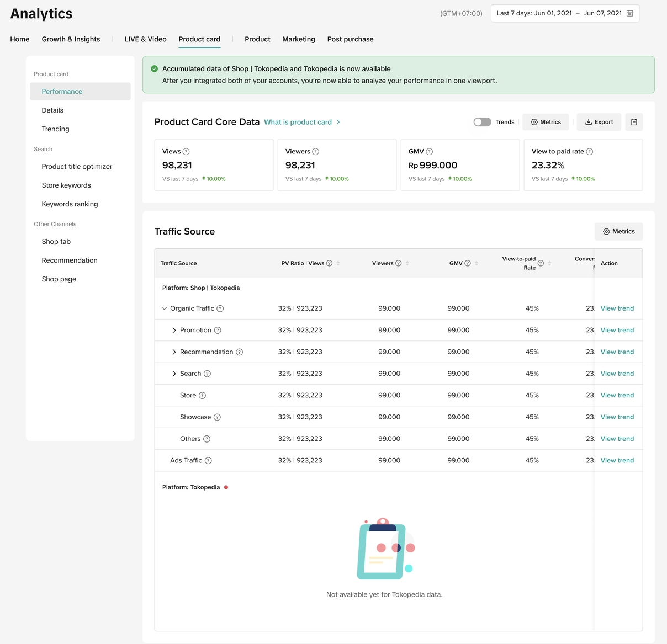Sort by the PV Ratio | Views column arrows

338,263
